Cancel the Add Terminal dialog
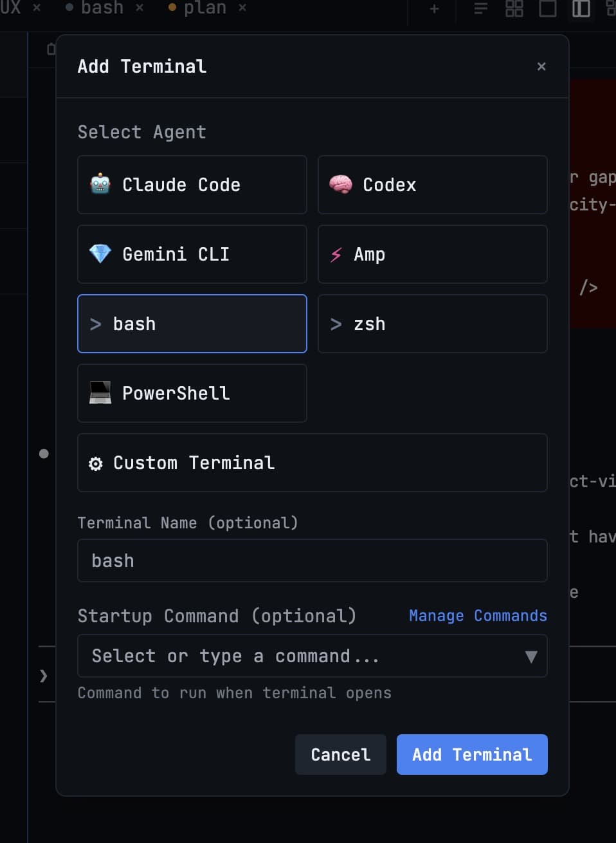Viewport: 616px width, 843px height. 340,754
